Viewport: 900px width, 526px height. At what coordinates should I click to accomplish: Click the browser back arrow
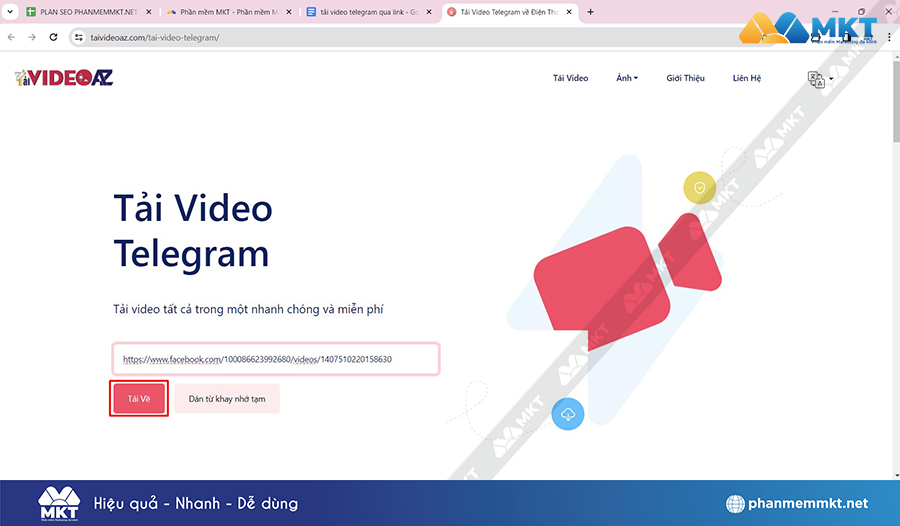(11, 37)
